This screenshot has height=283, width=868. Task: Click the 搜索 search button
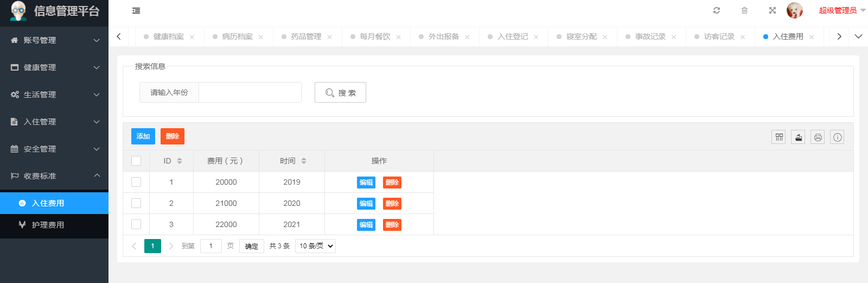340,92
